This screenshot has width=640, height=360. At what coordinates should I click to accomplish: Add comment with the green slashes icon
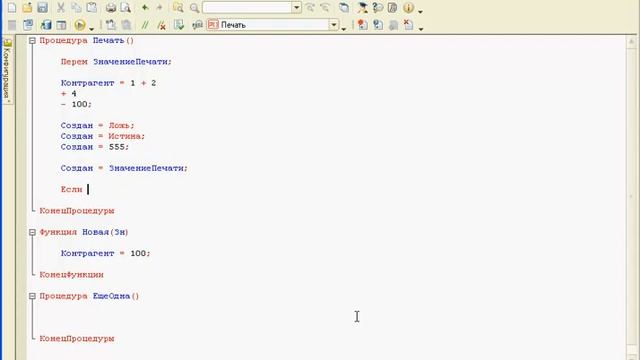(x=145, y=25)
